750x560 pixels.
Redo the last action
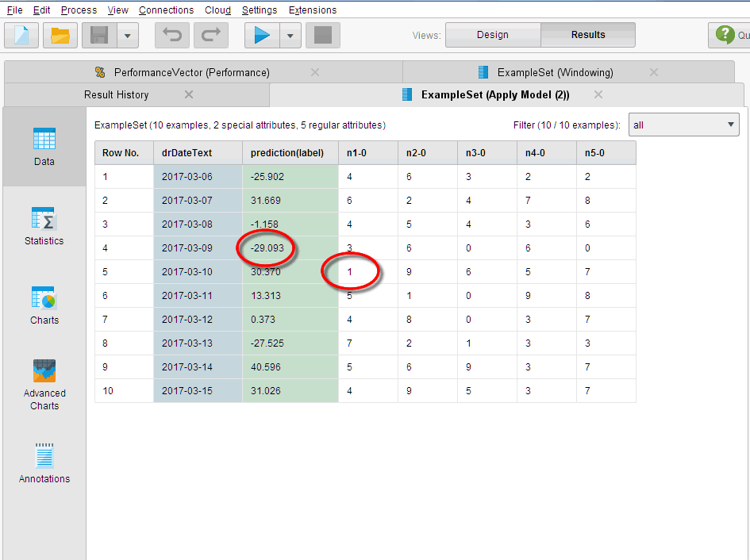click(x=211, y=35)
